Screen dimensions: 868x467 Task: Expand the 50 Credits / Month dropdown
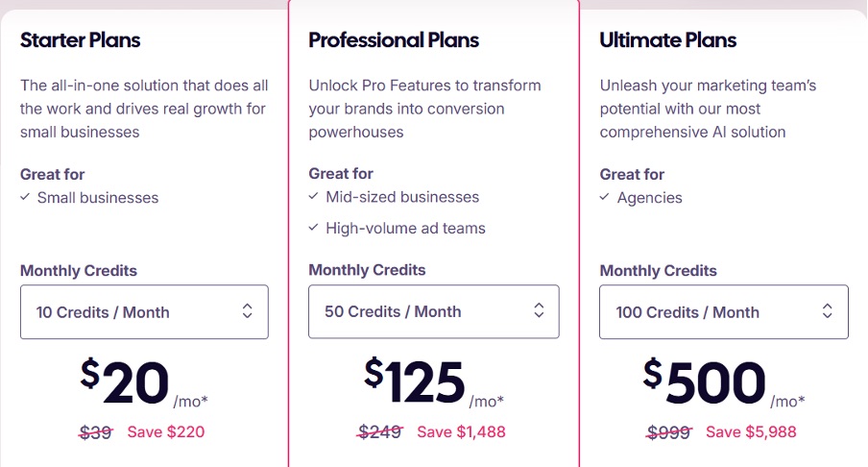tap(433, 311)
